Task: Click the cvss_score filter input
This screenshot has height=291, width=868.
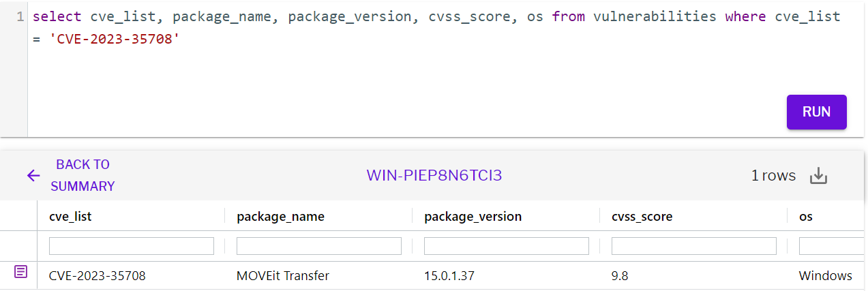Action: click(x=694, y=246)
